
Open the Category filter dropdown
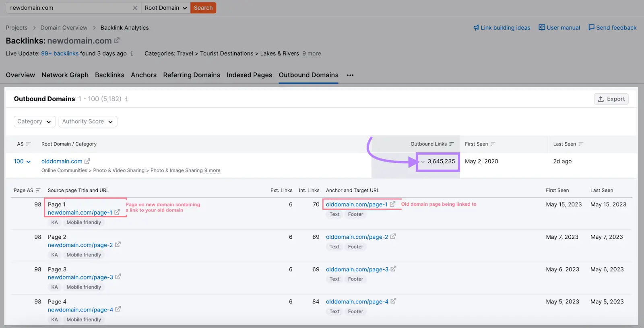34,121
